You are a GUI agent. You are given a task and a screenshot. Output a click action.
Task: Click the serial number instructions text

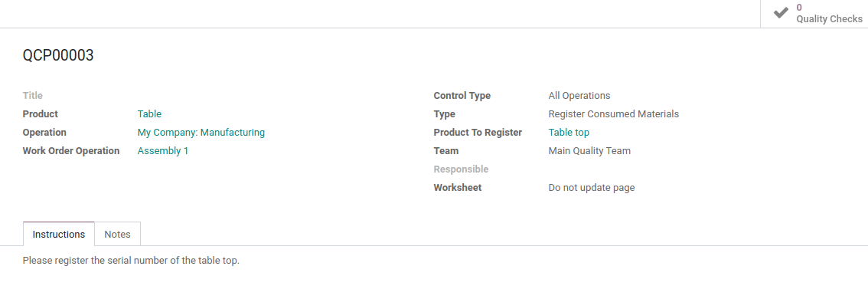coord(131,261)
